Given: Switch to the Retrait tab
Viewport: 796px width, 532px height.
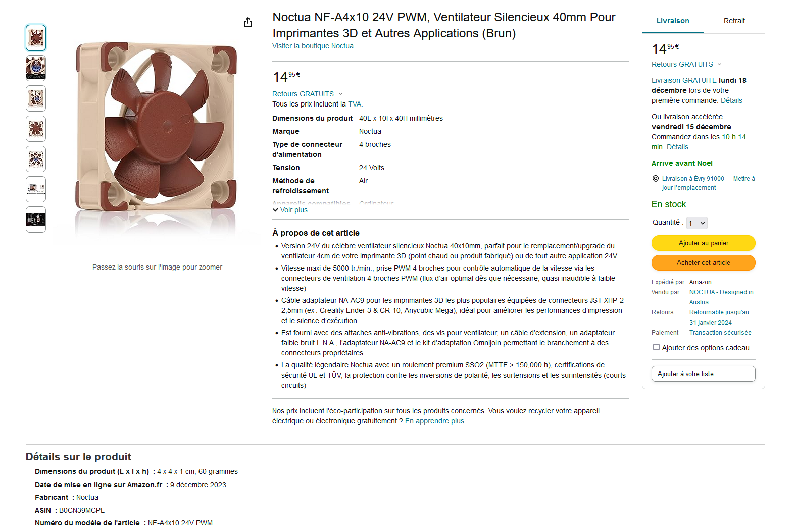Looking at the screenshot, I should point(734,21).
